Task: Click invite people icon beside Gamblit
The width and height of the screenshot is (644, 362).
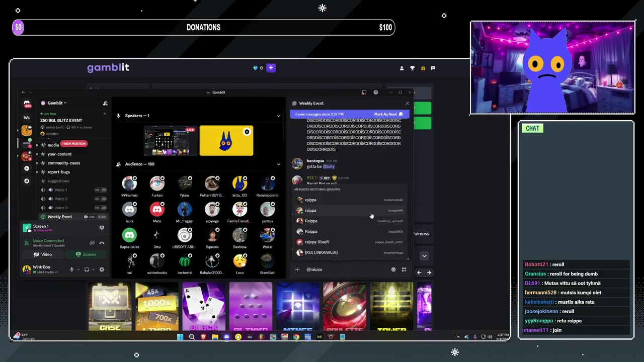Action: coord(105,103)
